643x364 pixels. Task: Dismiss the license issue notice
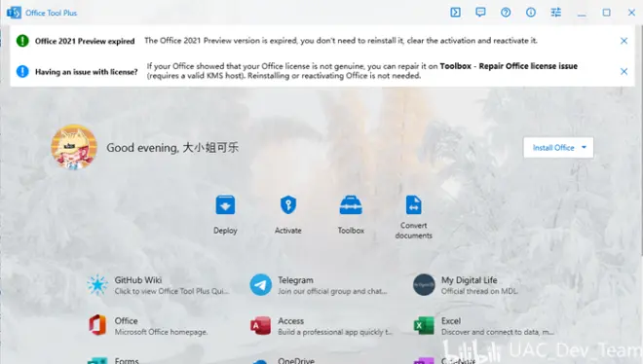tap(624, 71)
